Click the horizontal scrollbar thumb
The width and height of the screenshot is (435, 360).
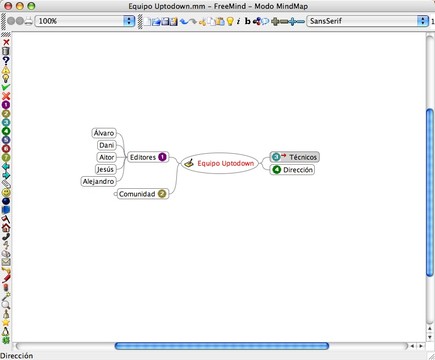(x=222, y=346)
